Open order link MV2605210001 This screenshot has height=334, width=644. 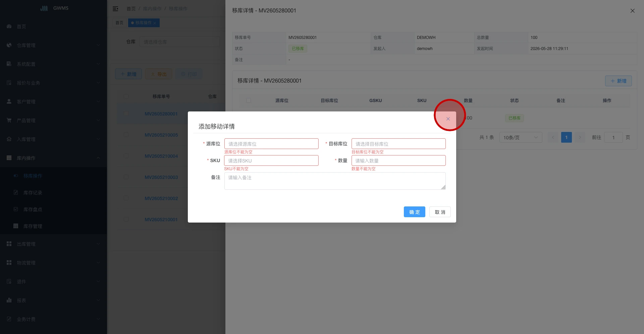pyautogui.click(x=161, y=220)
